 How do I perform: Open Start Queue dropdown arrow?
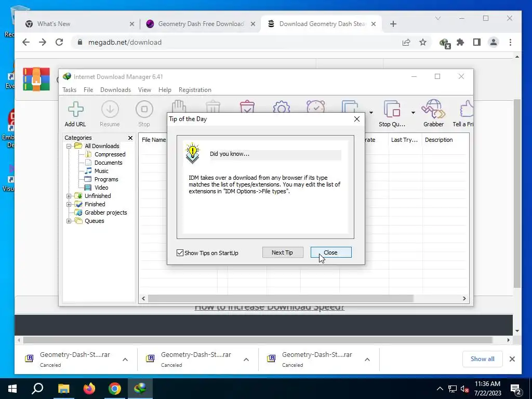point(371,113)
